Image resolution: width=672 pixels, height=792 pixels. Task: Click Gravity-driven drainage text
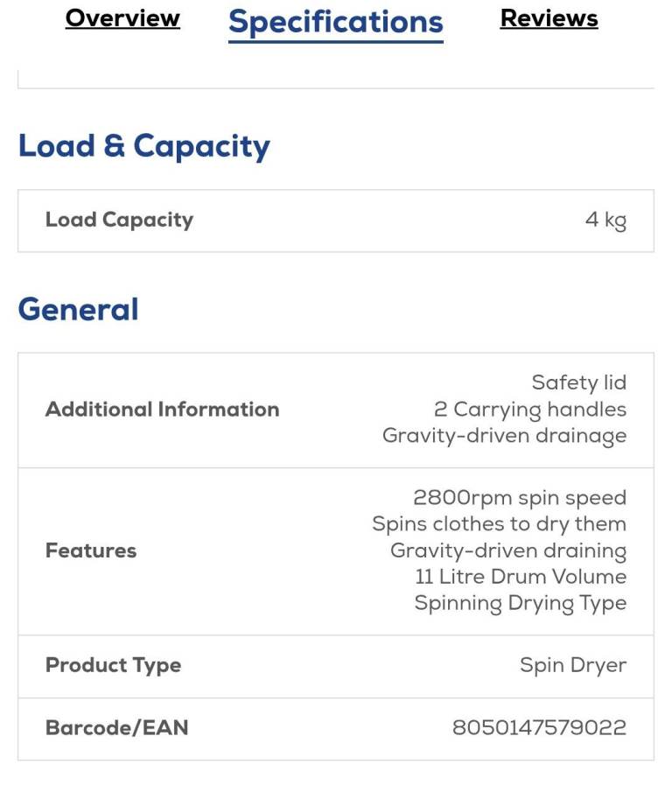[504, 436]
